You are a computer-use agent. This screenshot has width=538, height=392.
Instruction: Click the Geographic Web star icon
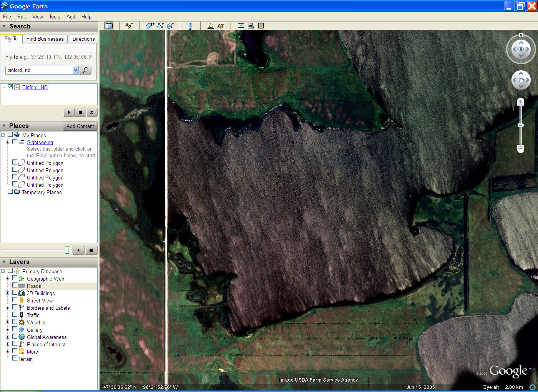(x=22, y=279)
